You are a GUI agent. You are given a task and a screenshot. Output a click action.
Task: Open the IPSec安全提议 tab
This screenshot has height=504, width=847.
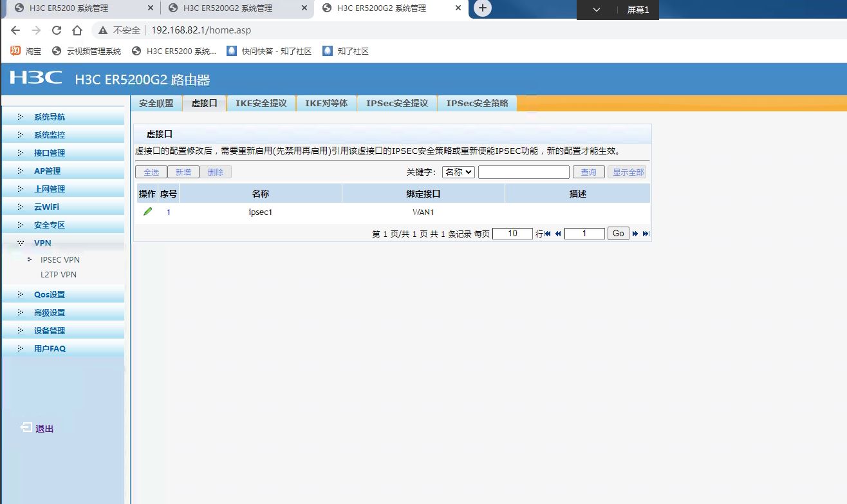click(397, 103)
